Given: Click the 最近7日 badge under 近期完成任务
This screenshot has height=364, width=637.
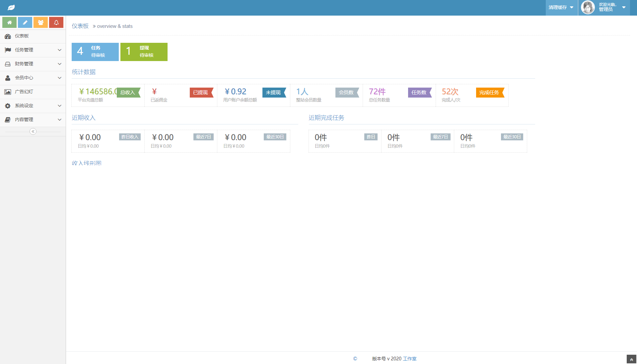Looking at the screenshot, I should (441, 137).
